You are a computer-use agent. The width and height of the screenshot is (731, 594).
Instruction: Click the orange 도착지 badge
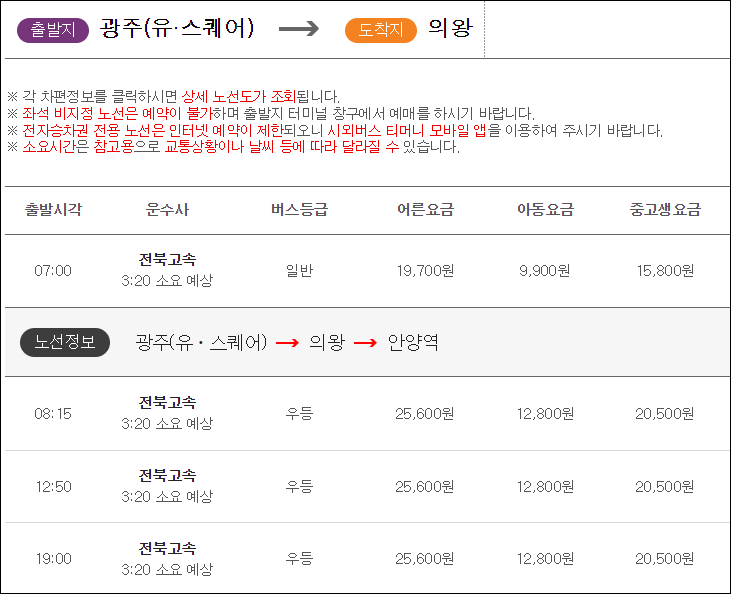(x=380, y=30)
